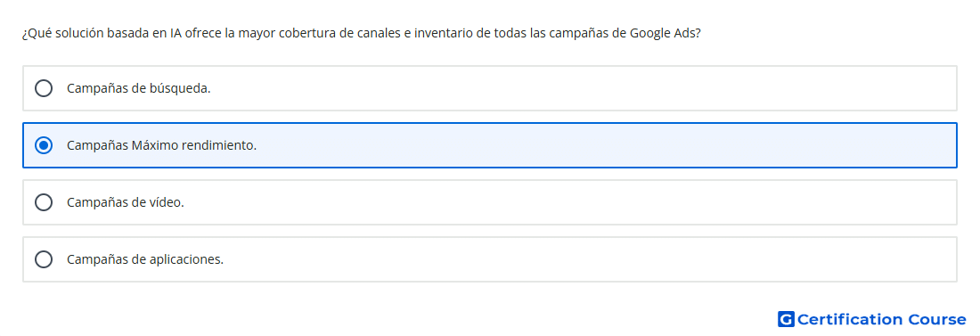This screenshot has height=336, width=980.
Task: Select the Campañas de búsqueda radio button
Action: pyautogui.click(x=44, y=88)
